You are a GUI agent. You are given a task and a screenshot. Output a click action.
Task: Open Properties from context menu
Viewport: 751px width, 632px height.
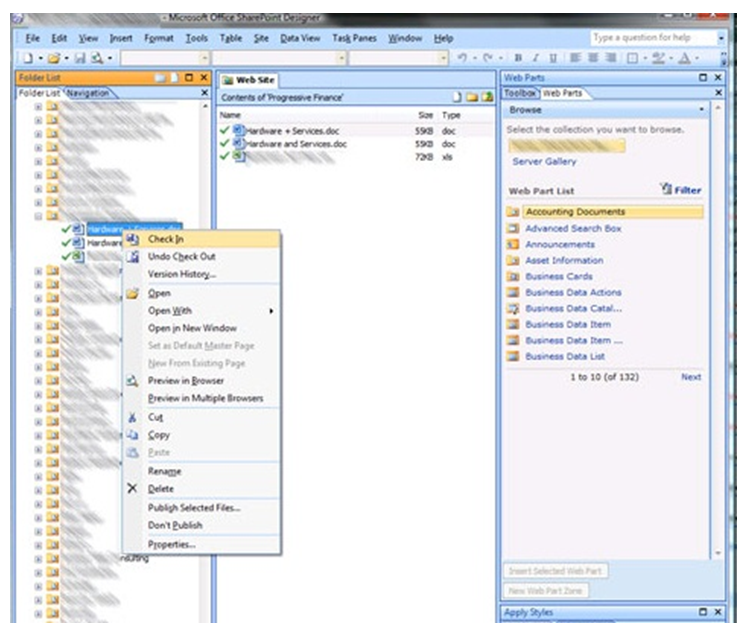coord(202,545)
